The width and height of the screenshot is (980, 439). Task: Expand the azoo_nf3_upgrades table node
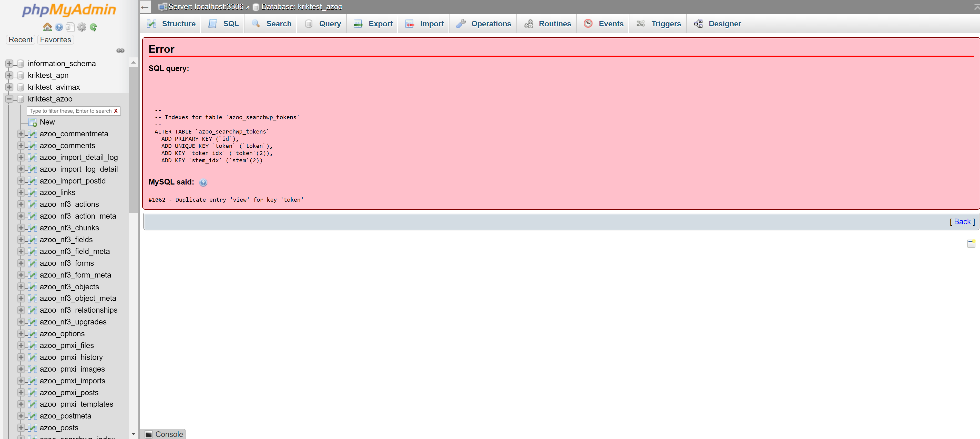pos(21,322)
